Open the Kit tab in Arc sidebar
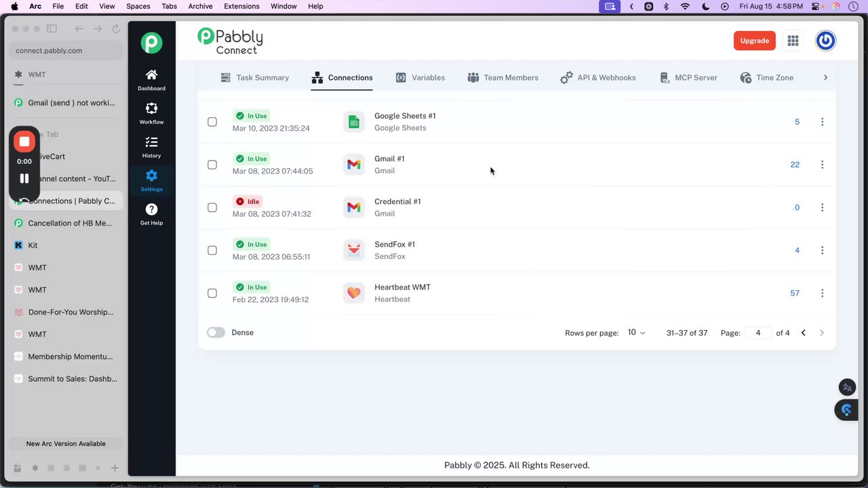 (66, 245)
